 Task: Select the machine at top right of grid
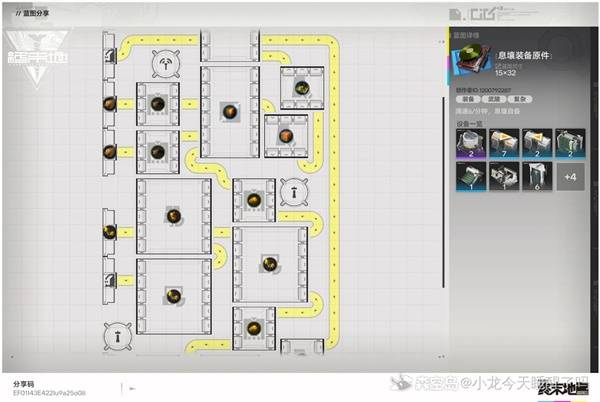(x=301, y=87)
